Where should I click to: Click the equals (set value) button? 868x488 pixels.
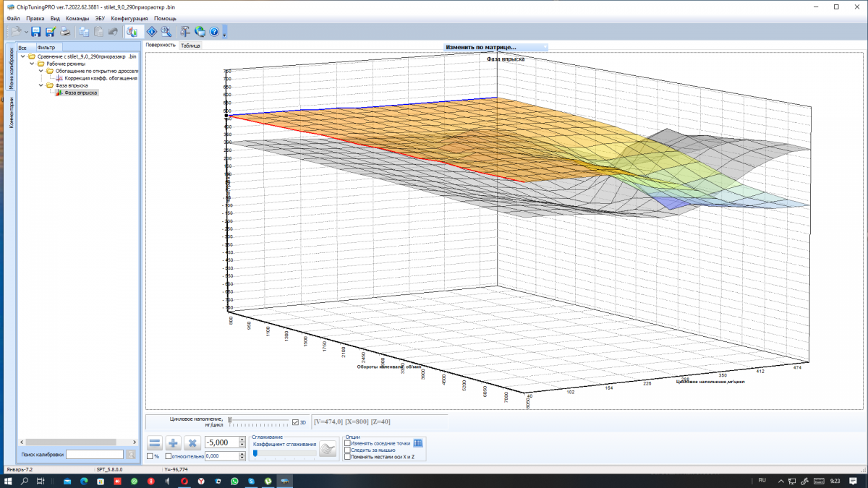pos(155,442)
